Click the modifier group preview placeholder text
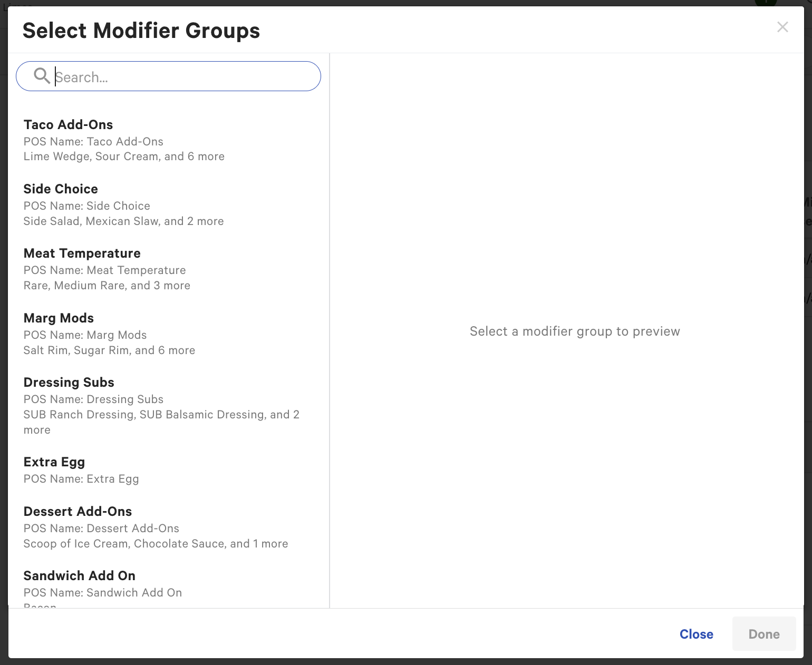The width and height of the screenshot is (812, 665). (574, 331)
